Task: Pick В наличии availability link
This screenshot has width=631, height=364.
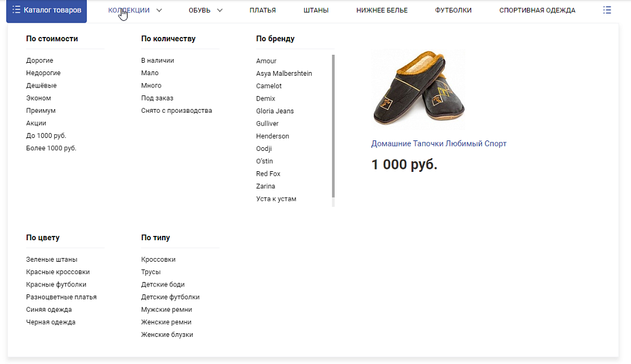Action: coord(157,60)
